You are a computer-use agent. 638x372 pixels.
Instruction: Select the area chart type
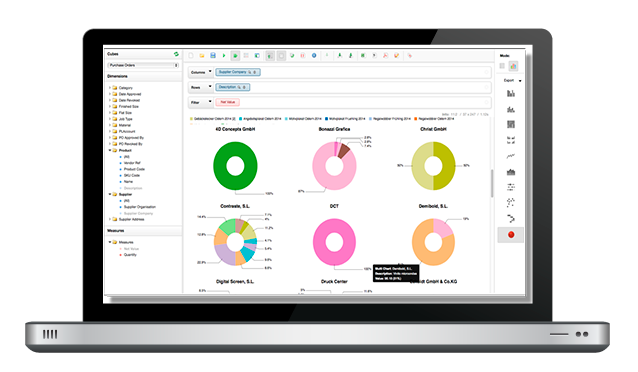point(511,172)
